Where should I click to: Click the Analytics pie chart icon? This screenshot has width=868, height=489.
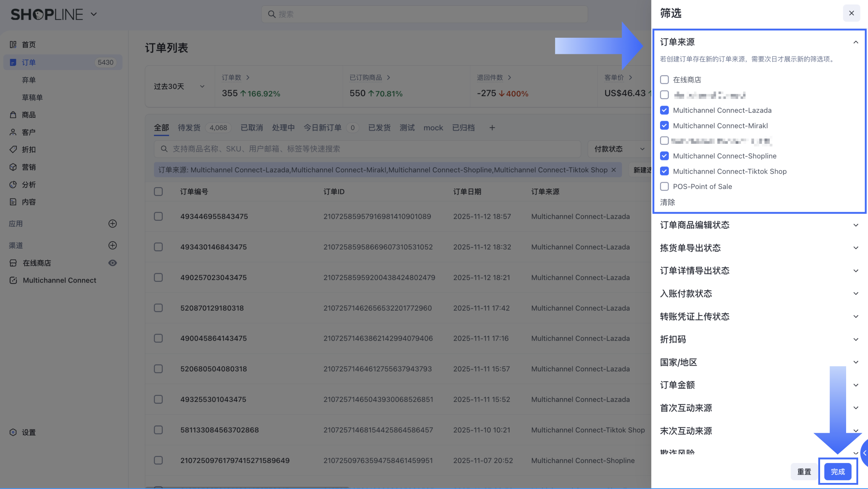pyautogui.click(x=13, y=185)
